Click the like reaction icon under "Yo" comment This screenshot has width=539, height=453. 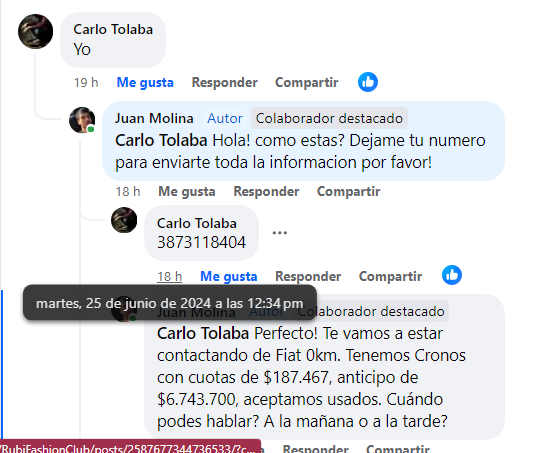(368, 82)
